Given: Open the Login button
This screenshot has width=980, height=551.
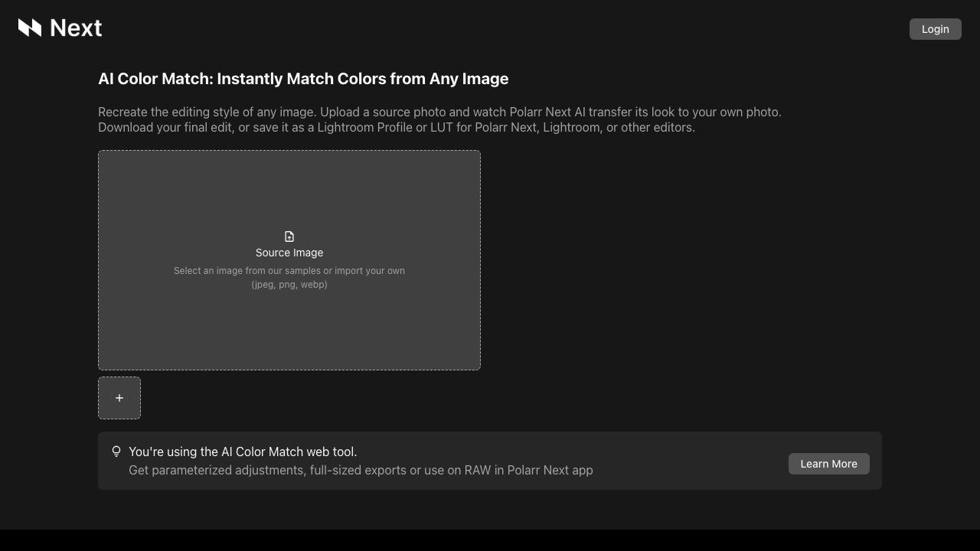Looking at the screenshot, I should click(935, 29).
